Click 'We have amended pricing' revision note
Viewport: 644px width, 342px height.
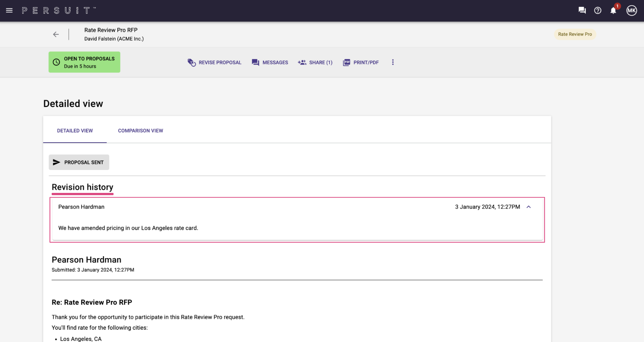[128, 228]
